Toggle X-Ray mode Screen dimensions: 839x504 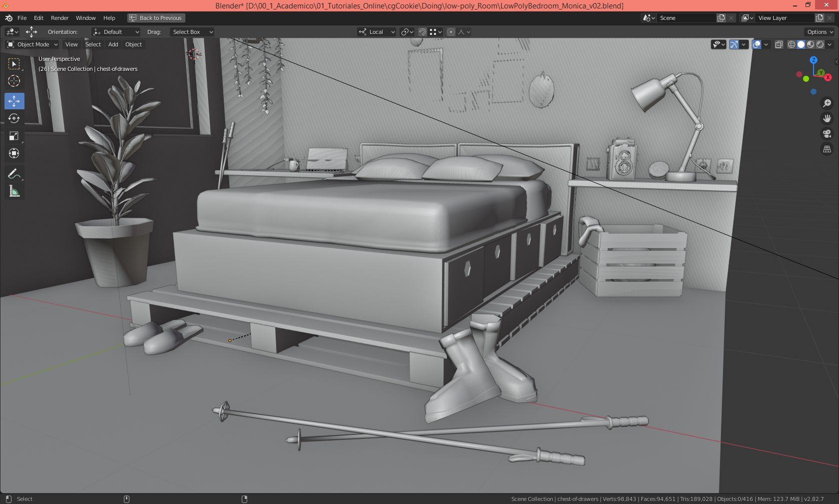click(779, 44)
